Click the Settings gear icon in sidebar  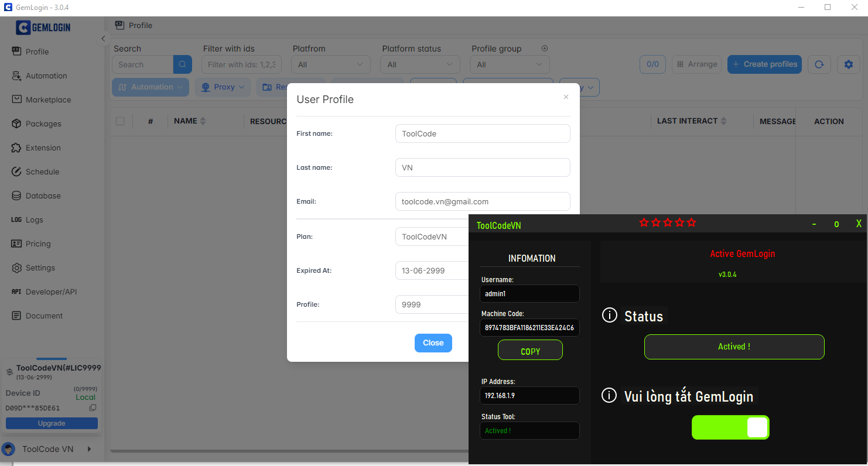[x=16, y=268]
